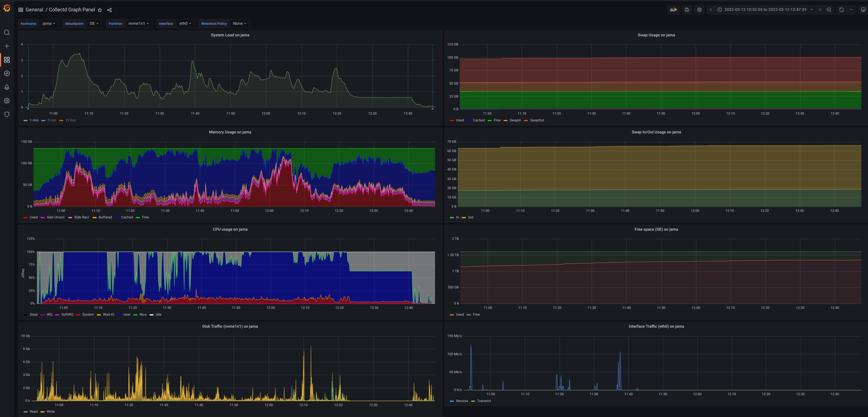
Task: Open Server Admin shield icon
Action: point(7,114)
